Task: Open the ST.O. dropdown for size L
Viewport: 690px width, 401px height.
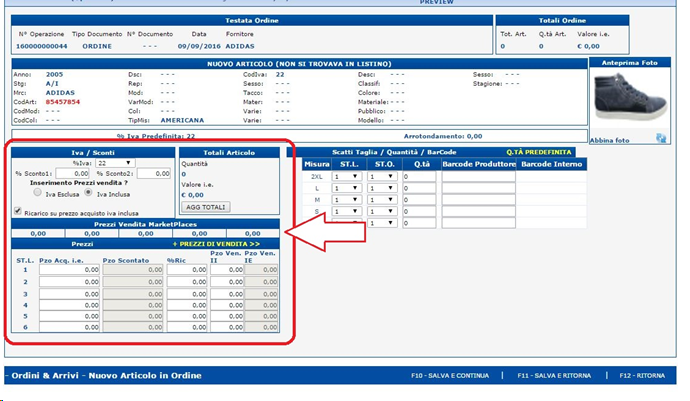Action: pyautogui.click(x=382, y=188)
